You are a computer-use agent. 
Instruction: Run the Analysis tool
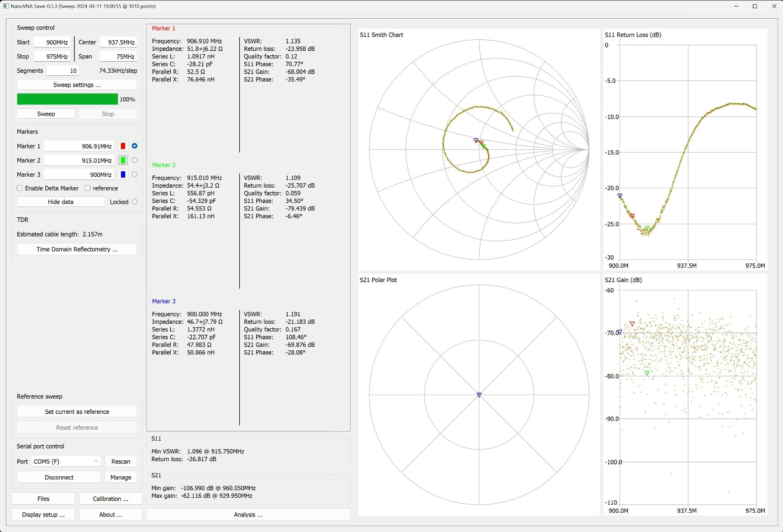[x=248, y=515]
